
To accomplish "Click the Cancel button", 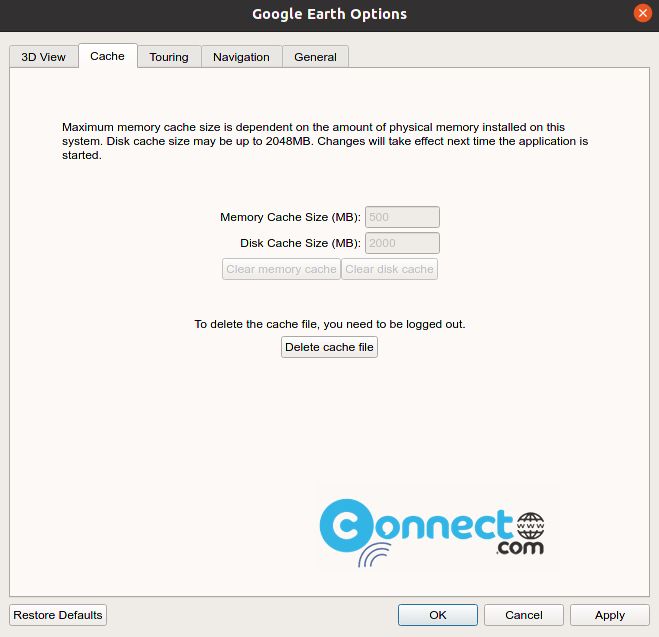I will pos(524,615).
